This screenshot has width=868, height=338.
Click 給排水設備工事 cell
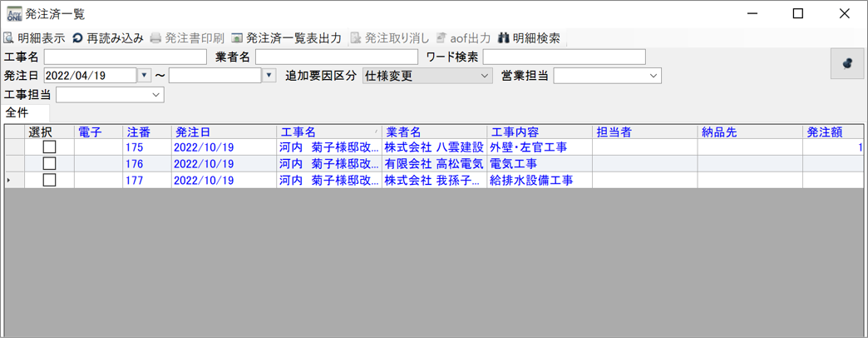(x=540, y=180)
